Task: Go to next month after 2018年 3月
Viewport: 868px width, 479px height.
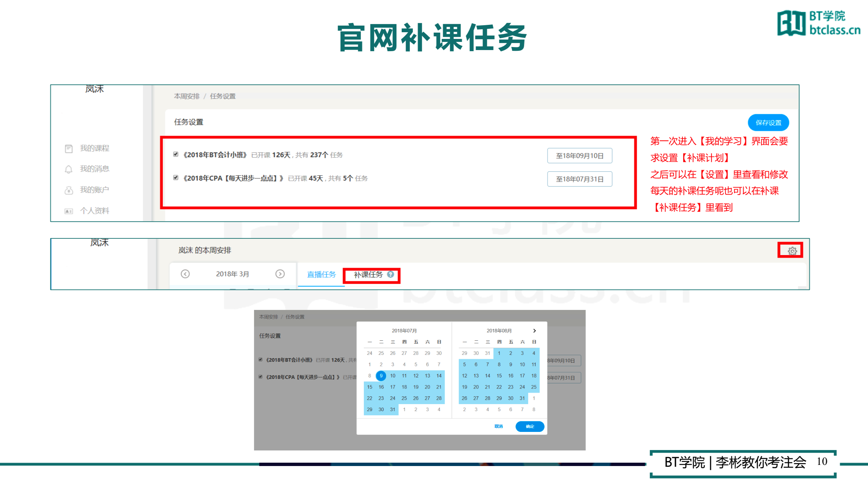Action: (280, 274)
